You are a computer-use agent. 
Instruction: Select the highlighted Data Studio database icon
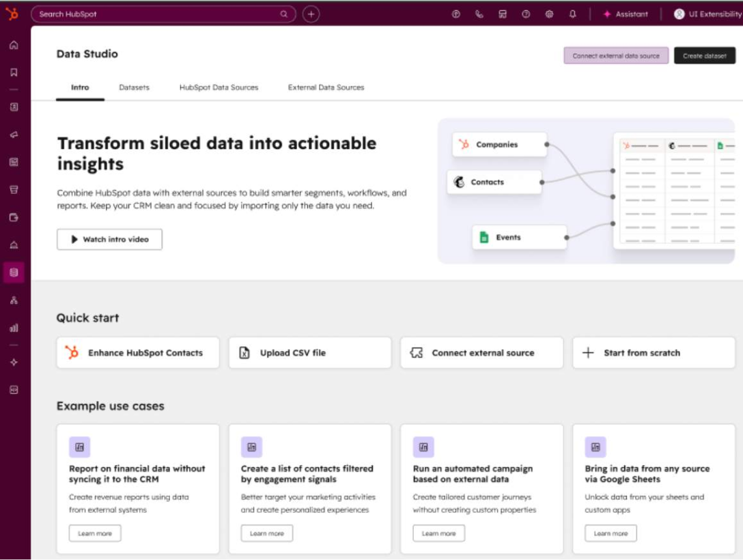[13, 271]
